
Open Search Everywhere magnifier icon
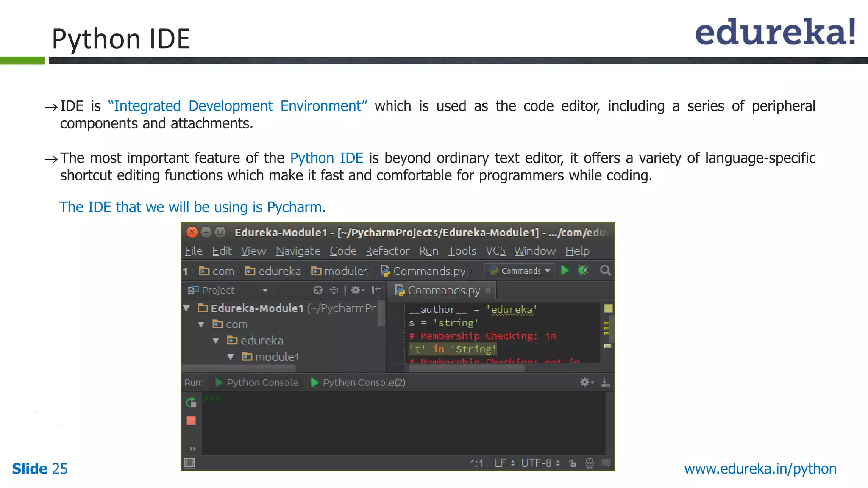[x=605, y=270]
